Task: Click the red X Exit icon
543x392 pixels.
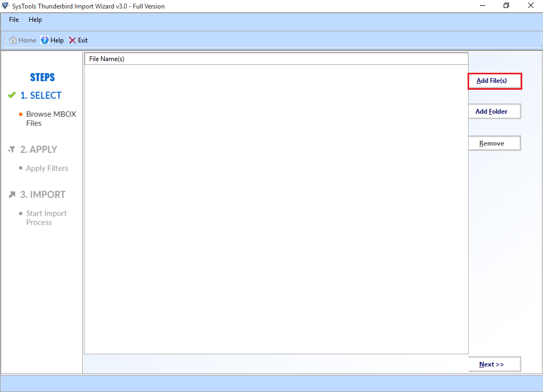Action: click(x=72, y=40)
